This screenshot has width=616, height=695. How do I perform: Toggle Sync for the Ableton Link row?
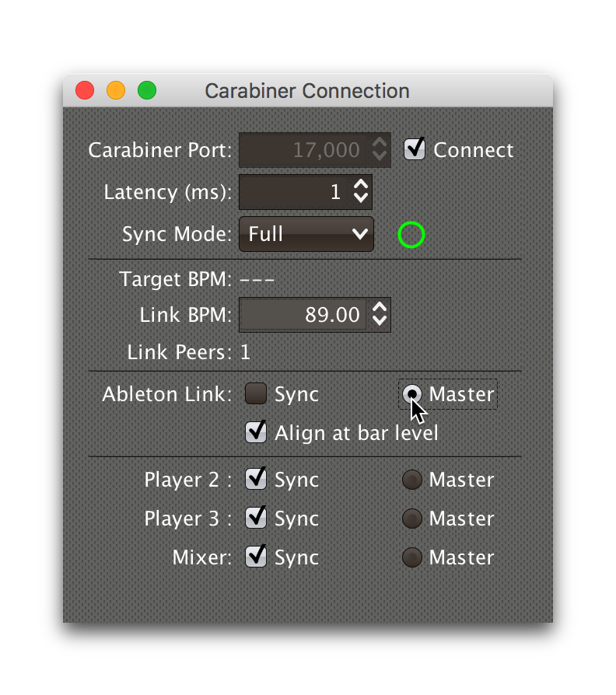(x=254, y=394)
